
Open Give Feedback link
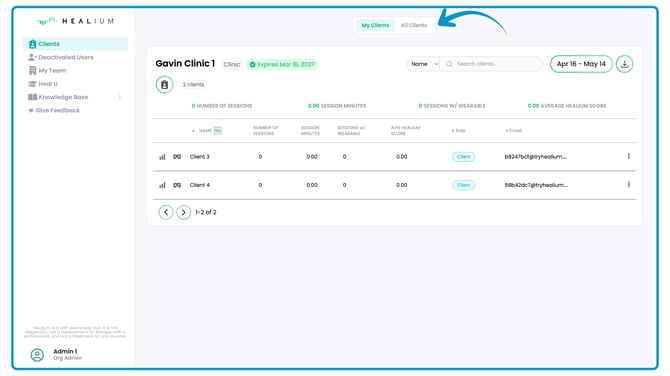[54, 110]
